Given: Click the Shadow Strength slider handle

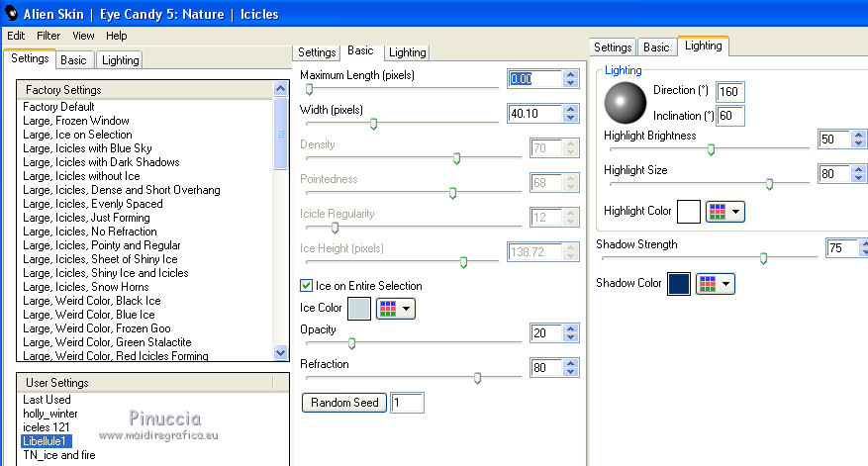Looking at the screenshot, I should click(x=763, y=258).
